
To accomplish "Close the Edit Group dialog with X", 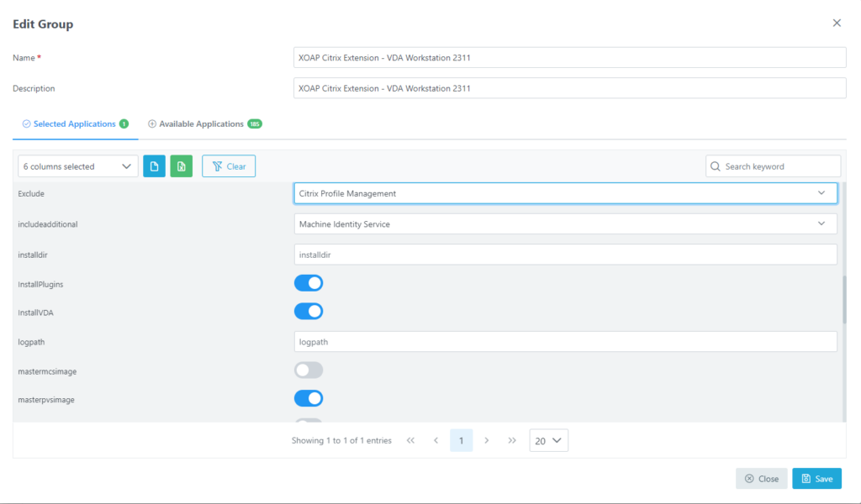I will pos(837,23).
